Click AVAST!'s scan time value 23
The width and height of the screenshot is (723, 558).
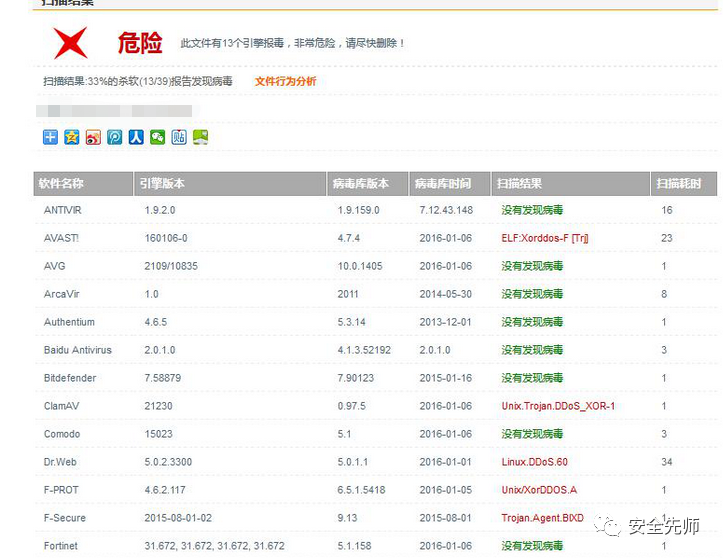(x=667, y=238)
